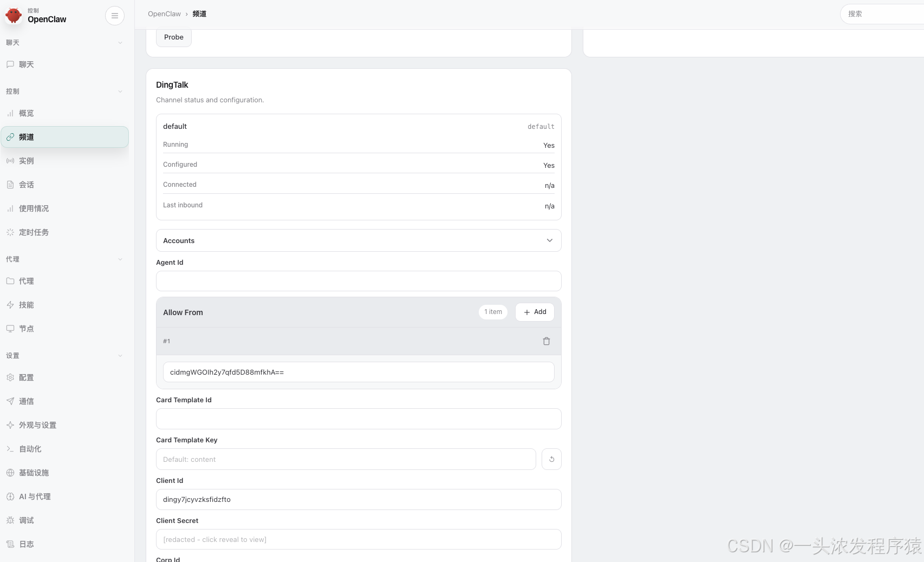Click the DingTalk section heading

[172, 85]
